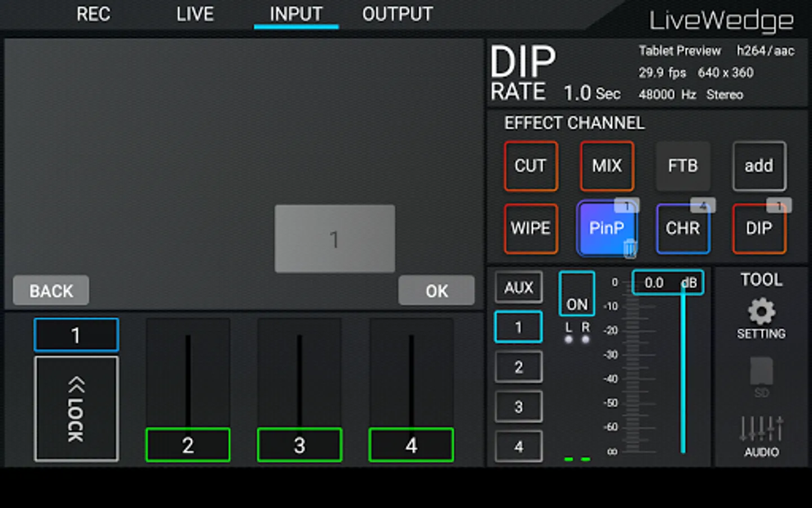The height and width of the screenshot is (508, 812).
Task: Select the PinP effect
Action: pyautogui.click(x=606, y=229)
